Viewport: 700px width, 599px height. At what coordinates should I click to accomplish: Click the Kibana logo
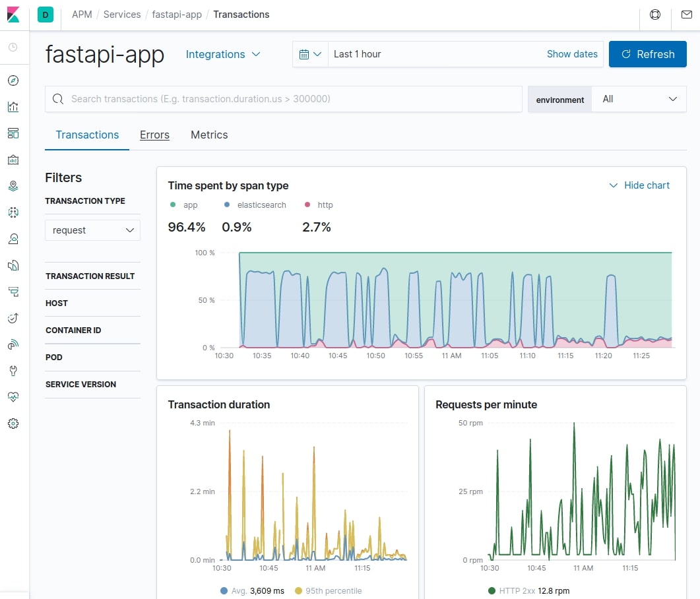tap(14, 14)
